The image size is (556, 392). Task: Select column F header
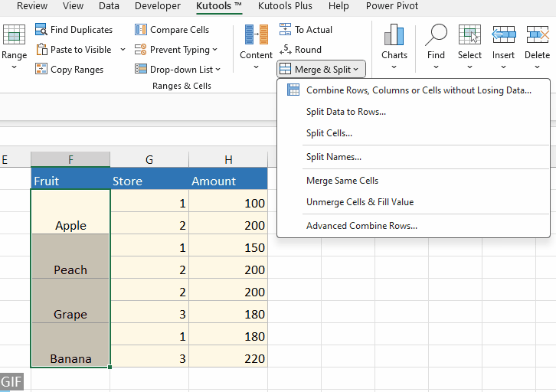(x=70, y=159)
